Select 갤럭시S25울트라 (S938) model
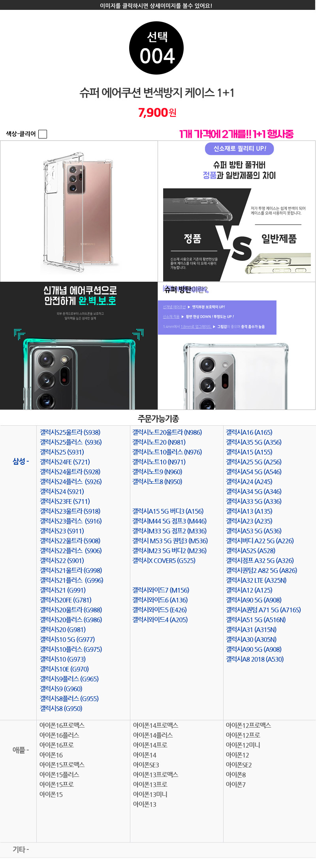 pos(70,432)
